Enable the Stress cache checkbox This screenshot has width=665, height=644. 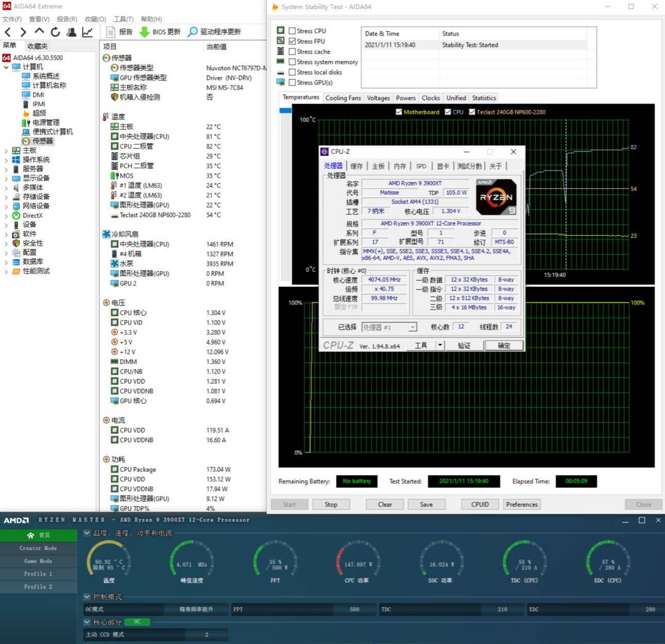point(292,52)
